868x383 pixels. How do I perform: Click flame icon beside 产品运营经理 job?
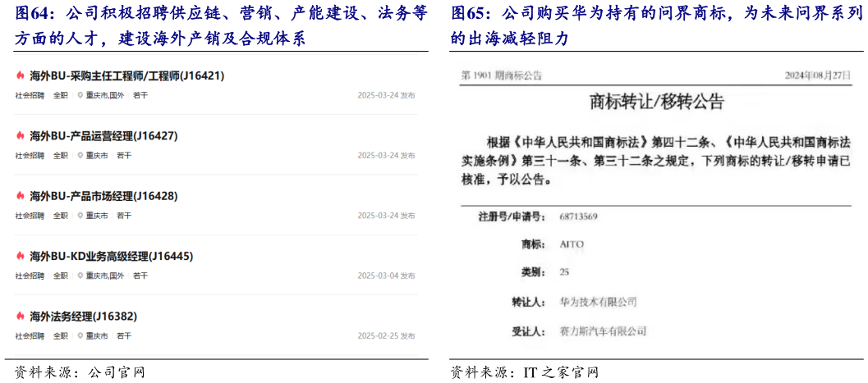coord(21,136)
